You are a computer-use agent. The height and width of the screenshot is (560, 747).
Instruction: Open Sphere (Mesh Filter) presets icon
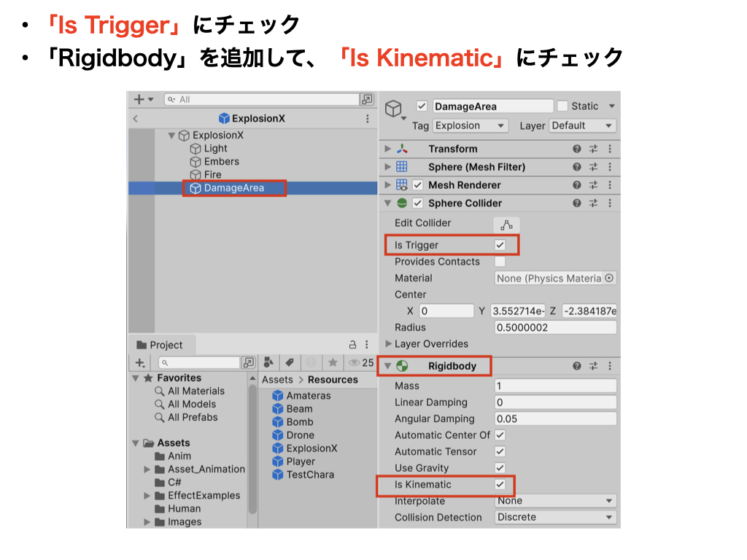pyautogui.click(x=593, y=167)
